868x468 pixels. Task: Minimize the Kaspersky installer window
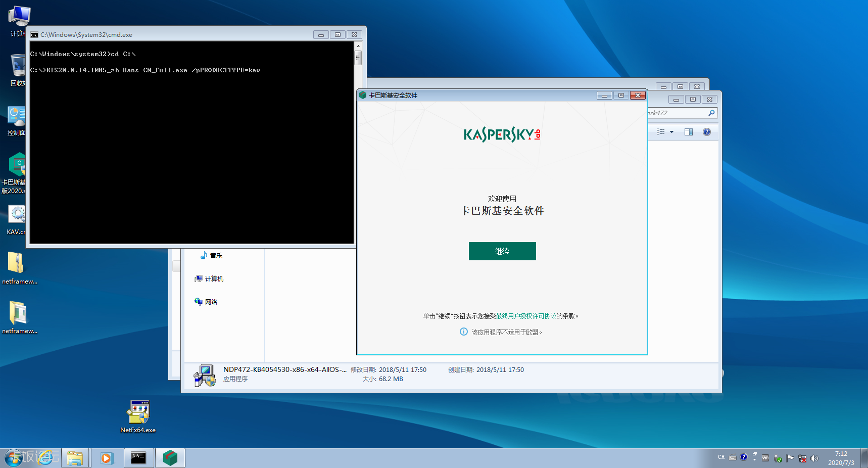coord(604,95)
